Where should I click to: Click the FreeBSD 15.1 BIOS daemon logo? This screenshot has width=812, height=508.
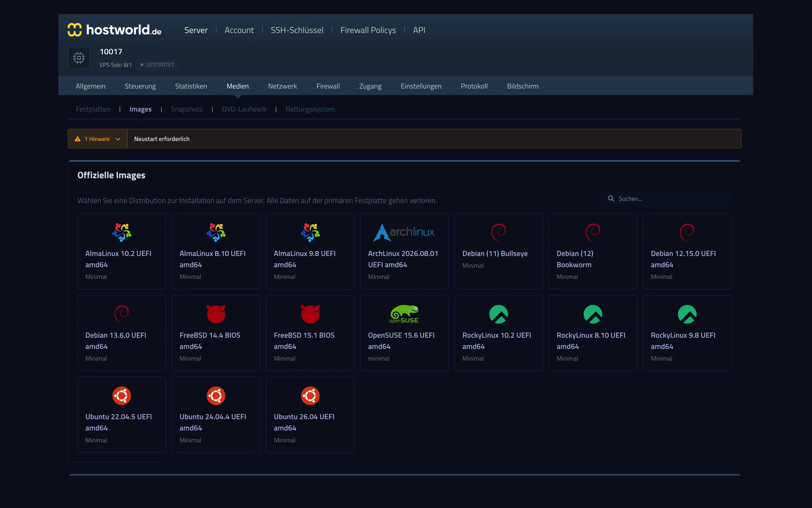pyautogui.click(x=310, y=314)
